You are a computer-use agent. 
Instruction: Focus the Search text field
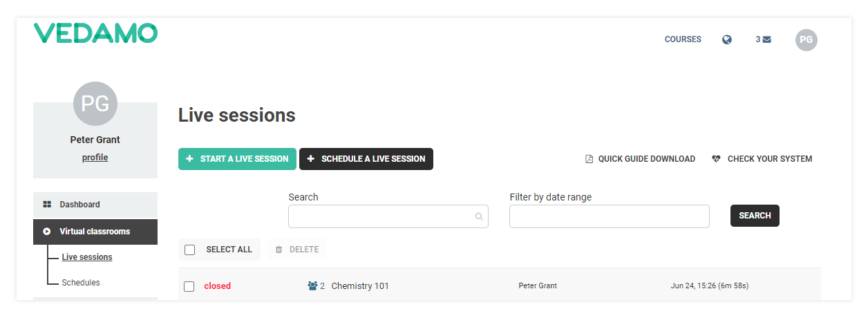point(388,216)
